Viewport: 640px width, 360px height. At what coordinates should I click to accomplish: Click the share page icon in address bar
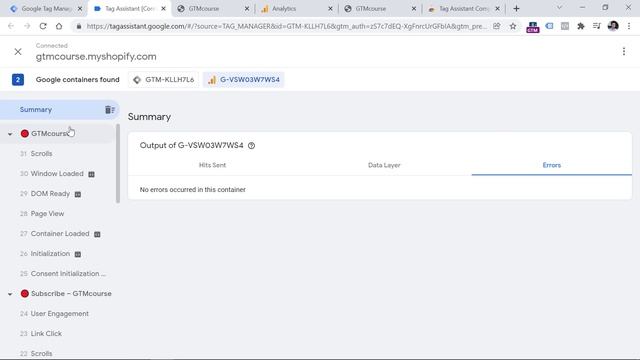pyautogui.click(x=496, y=26)
